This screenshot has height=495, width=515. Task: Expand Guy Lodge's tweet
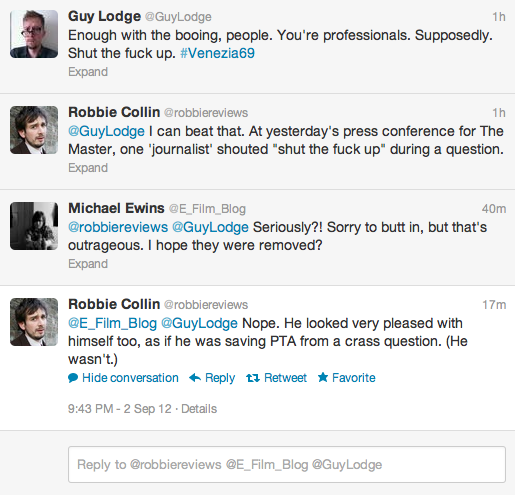pyautogui.click(x=88, y=72)
